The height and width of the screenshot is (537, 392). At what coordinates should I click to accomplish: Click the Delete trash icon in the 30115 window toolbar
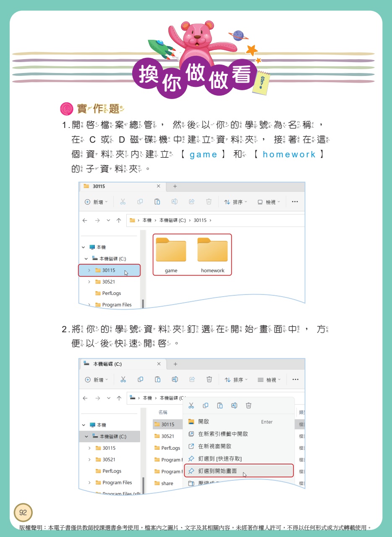click(209, 202)
